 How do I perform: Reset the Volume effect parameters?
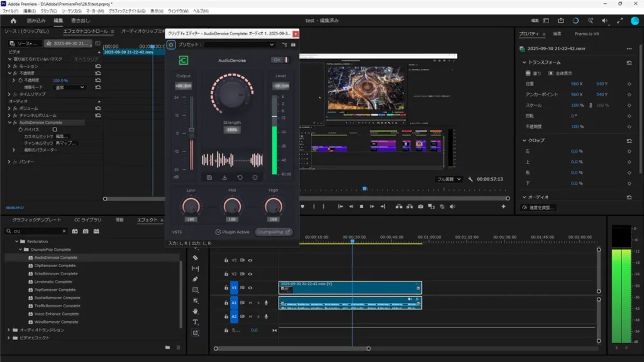(97, 108)
